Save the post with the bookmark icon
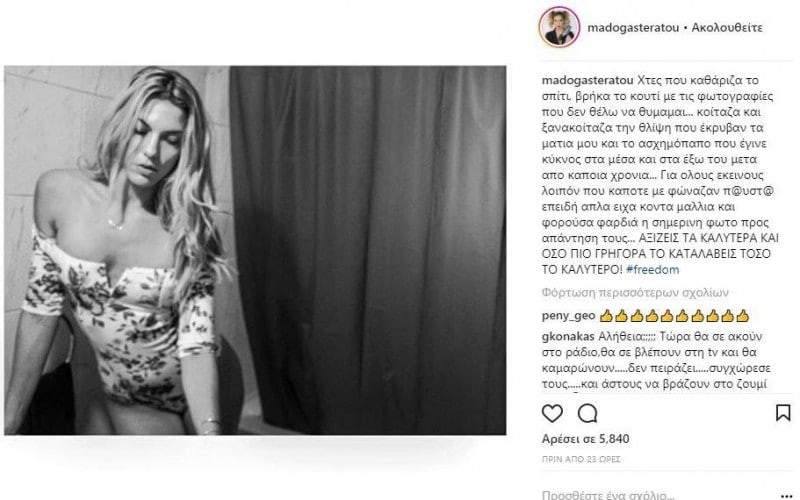800x500 pixels. point(783,413)
